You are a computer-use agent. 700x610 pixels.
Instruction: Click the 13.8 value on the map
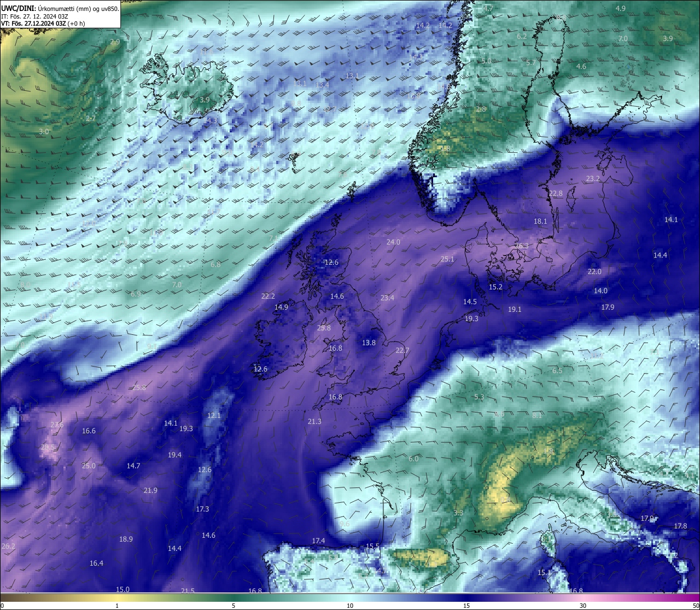point(369,343)
